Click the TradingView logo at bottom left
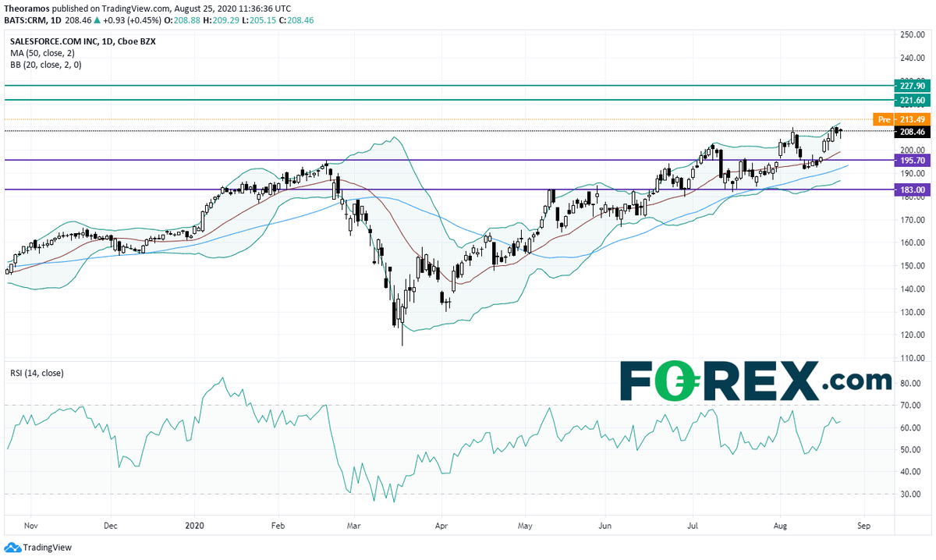 tap(37, 548)
